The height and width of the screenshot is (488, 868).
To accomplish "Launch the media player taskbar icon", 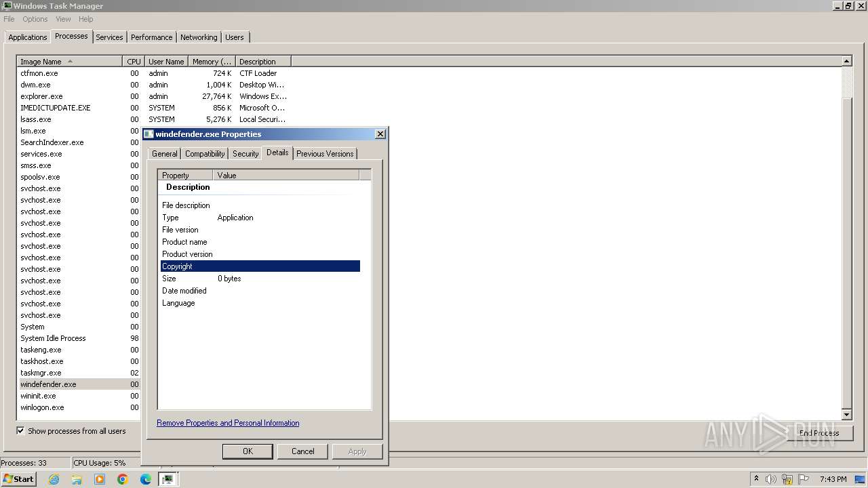I will (x=100, y=479).
